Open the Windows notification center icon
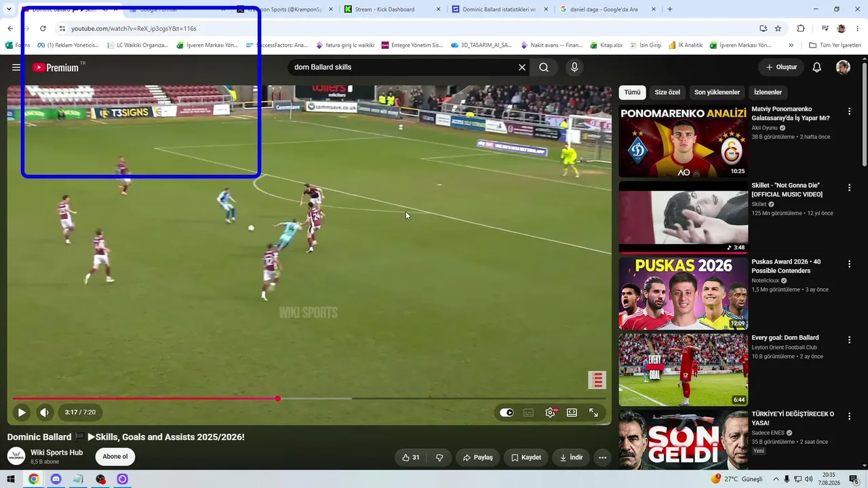Screen dimensions: 868x488 pyautogui.click(x=854, y=479)
